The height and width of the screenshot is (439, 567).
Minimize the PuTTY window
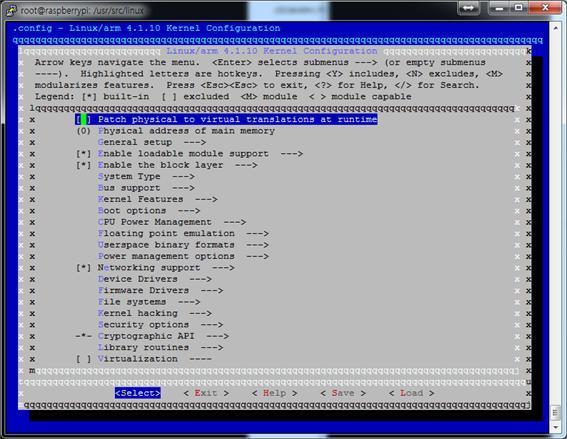[x=499, y=8]
